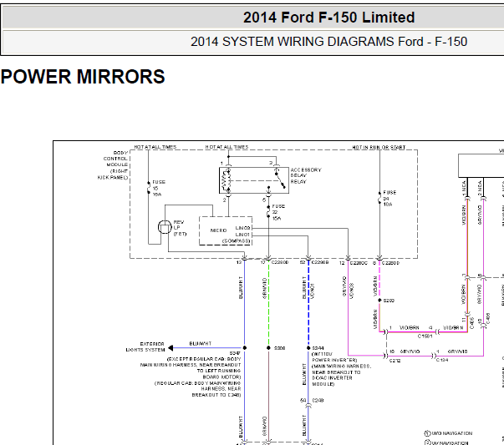The image size is (504, 445).
Task: Click the 'LIN03' pin label
Action: coord(242,228)
